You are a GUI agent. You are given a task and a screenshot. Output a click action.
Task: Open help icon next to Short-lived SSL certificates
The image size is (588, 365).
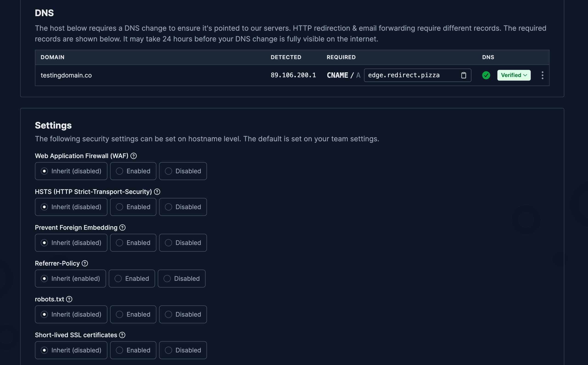(x=122, y=335)
